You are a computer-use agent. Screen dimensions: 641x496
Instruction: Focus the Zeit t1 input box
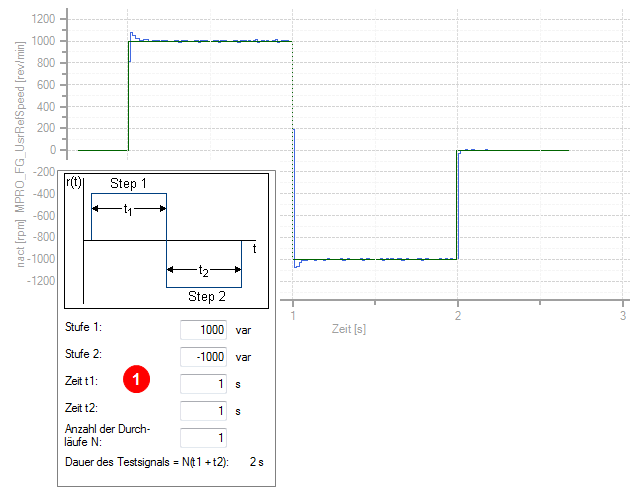203,382
